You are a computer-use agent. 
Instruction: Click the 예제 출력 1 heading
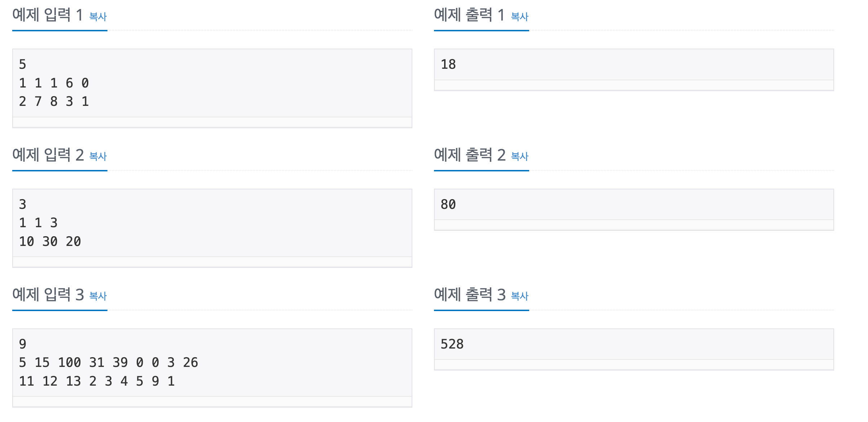click(x=469, y=15)
